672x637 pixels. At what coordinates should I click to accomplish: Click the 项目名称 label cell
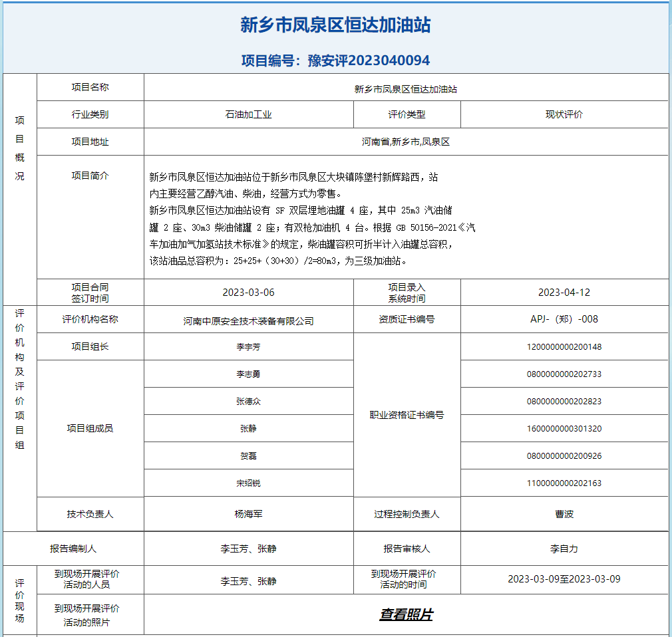tap(90, 87)
